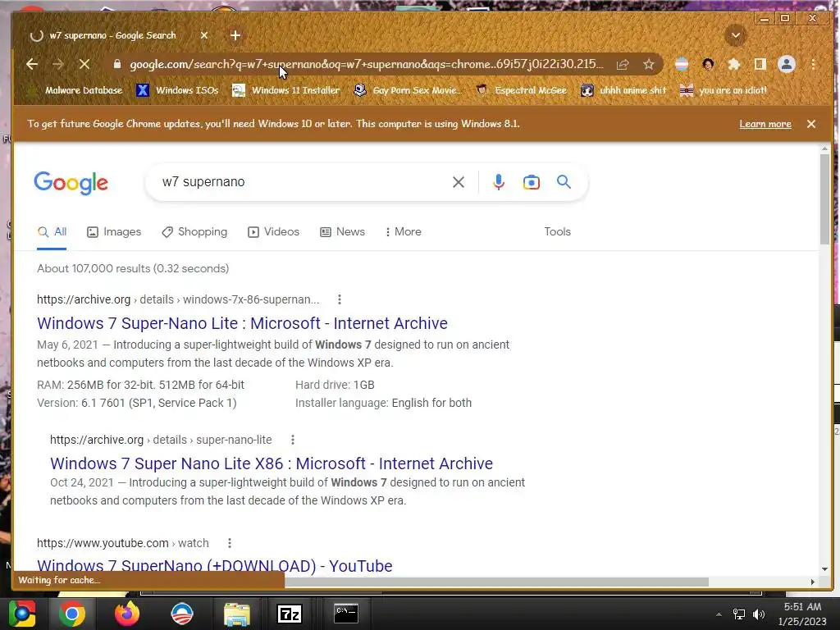Expand the tab search dropdown arrow
This screenshot has height=630, width=840.
click(736, 36)
